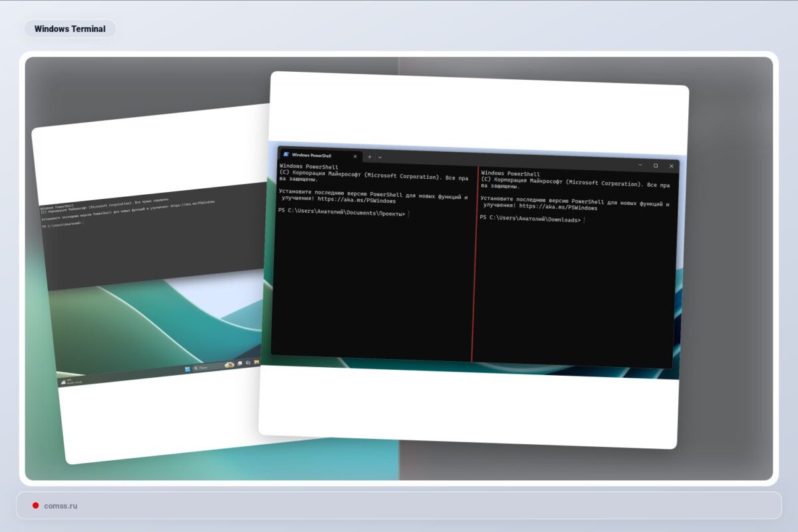Open the weather widget on the taskbar
The width and height of the screenshot is (798, 532).
229,364
